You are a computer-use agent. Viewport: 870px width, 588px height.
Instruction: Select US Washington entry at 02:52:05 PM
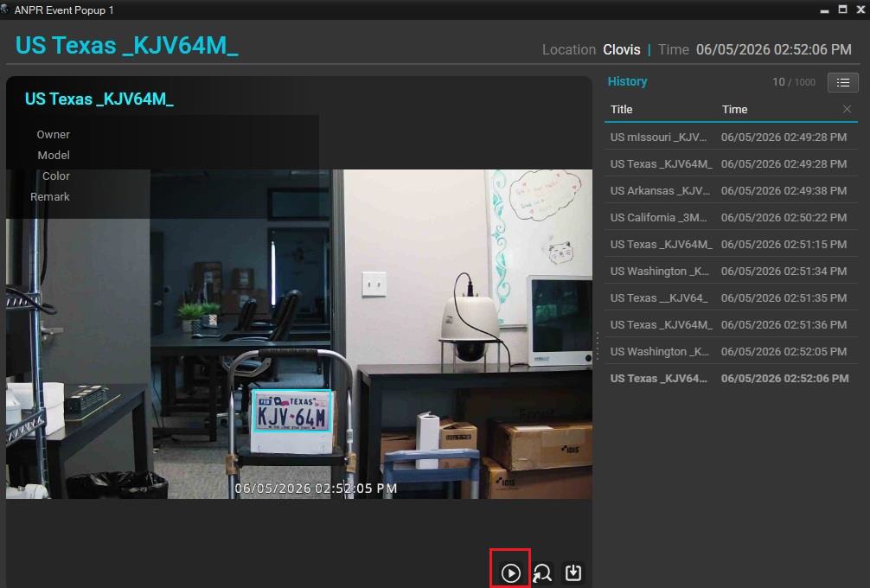731,352
